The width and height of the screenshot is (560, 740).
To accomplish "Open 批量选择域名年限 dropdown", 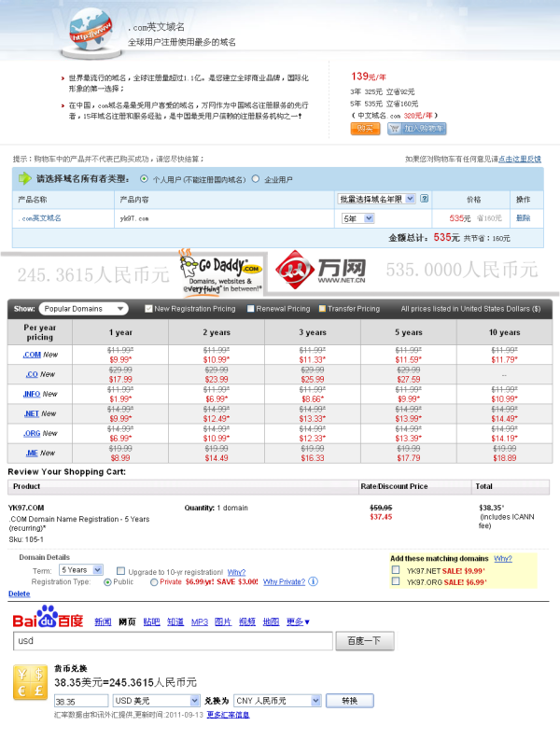I will pos(376,199).
